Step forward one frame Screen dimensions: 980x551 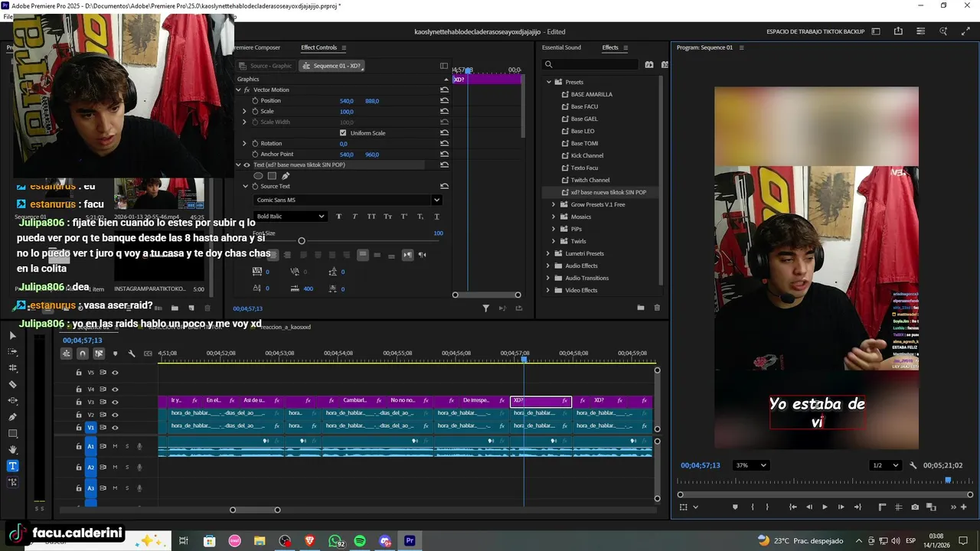[x=841, y=507]
